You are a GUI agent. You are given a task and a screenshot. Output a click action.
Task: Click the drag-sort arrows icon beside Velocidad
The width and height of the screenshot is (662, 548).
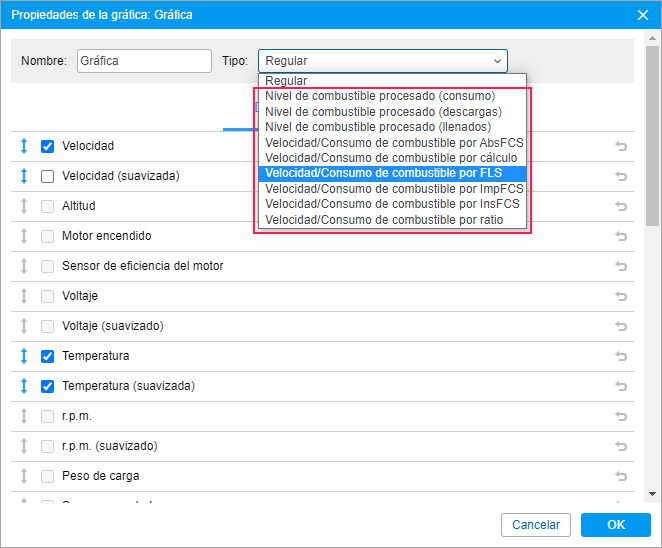[24, 146]
